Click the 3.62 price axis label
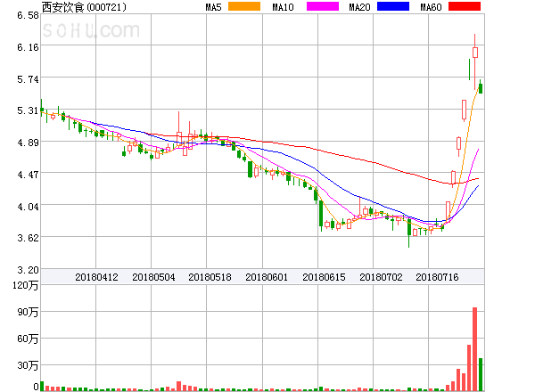The image size is (535, 392). [x=28, y=238]
